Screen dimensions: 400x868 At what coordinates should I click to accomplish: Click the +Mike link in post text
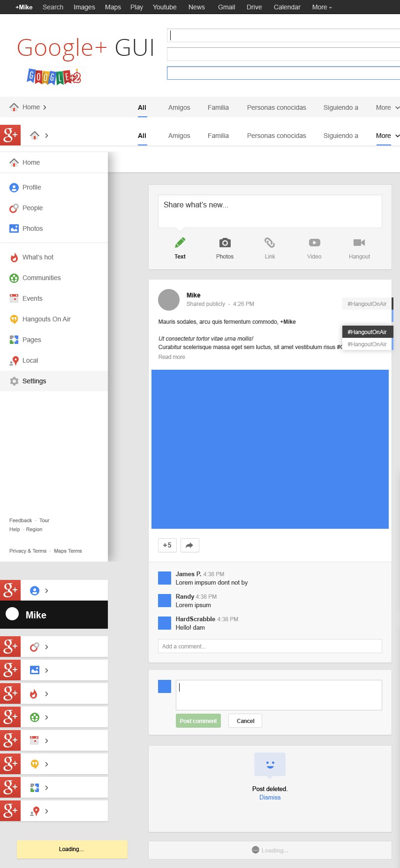[x=288, y=322]
